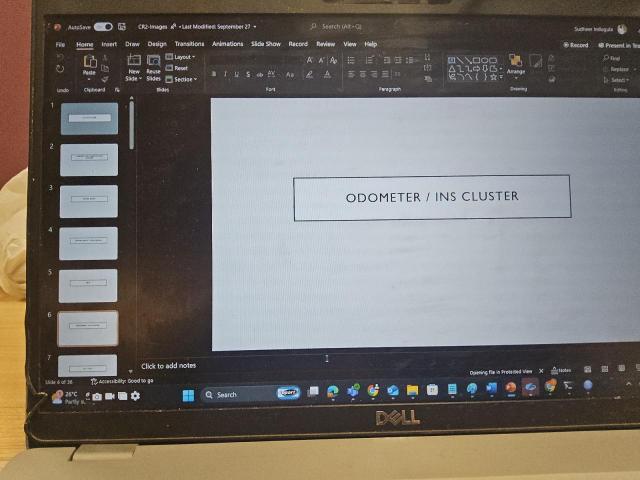Viewport: 640px width, 480px height.
Task: Click the Reuse Slides button
Action: [153, 67]
